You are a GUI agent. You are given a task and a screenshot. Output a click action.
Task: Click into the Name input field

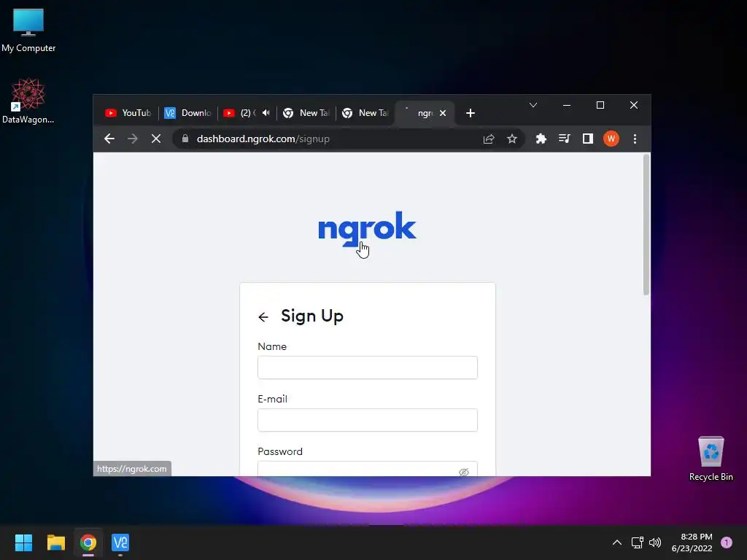(368, 367)
